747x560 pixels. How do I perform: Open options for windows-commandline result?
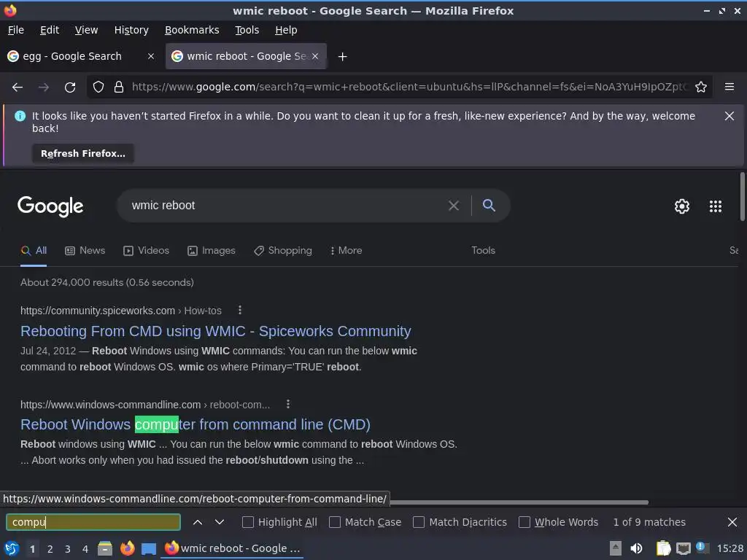[x=287, y=404]
